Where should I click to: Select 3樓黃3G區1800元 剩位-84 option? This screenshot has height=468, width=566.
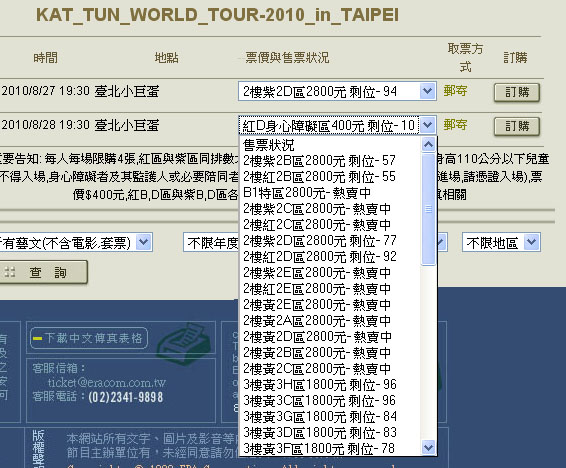(330, 416)
